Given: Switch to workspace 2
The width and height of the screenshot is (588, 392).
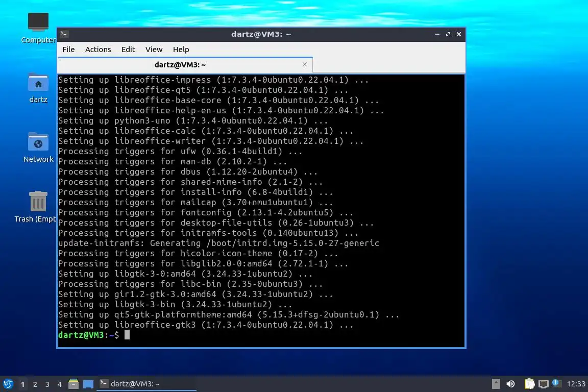Looking at the screenshot, I should point(35,384).
